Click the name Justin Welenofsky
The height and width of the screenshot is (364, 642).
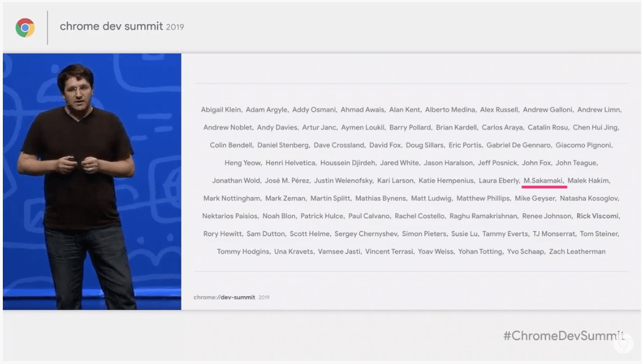click(x=343, y=180)
